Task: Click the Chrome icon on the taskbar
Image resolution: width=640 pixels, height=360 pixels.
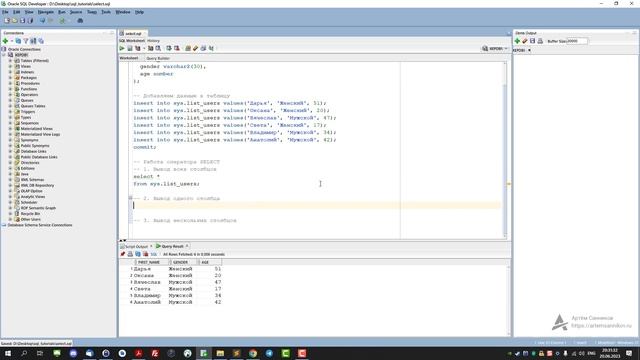Action: coord(253,353)
